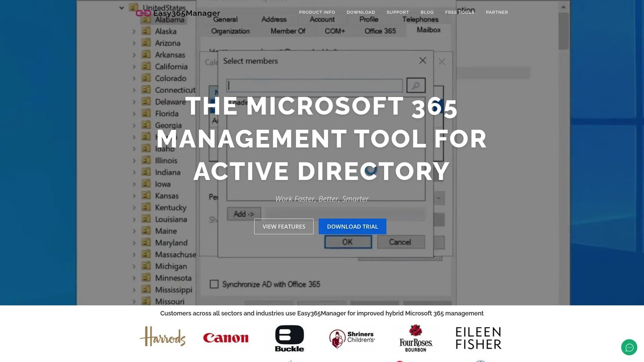
Task: Click the Buckle customer logo
Action: click(x=289, y=338)
